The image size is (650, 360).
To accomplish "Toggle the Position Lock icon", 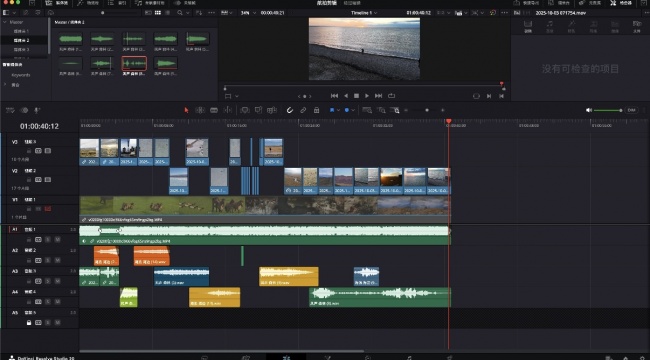I will pos(316,110).
